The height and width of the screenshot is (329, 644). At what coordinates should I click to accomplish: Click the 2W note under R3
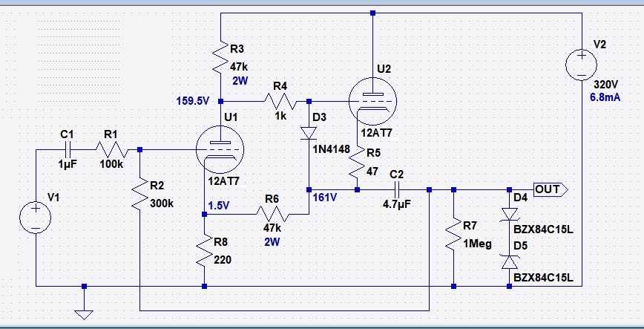(x=240, y=81)
